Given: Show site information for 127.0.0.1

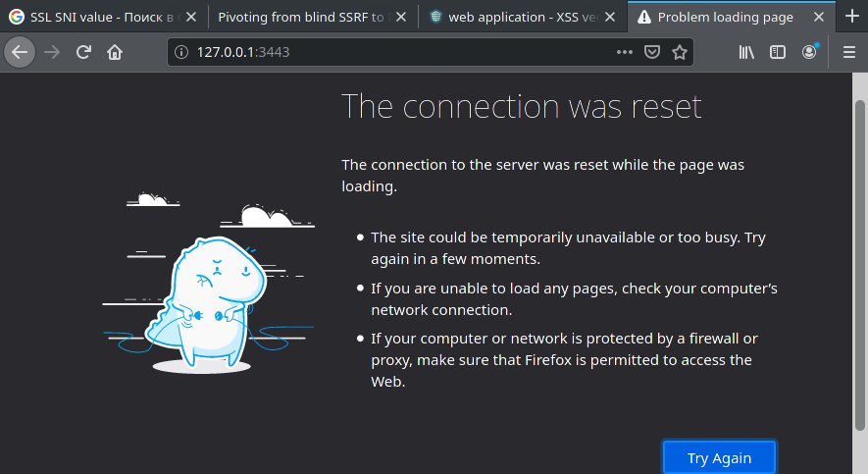Looking at the screenshot, I should point(181,52).
